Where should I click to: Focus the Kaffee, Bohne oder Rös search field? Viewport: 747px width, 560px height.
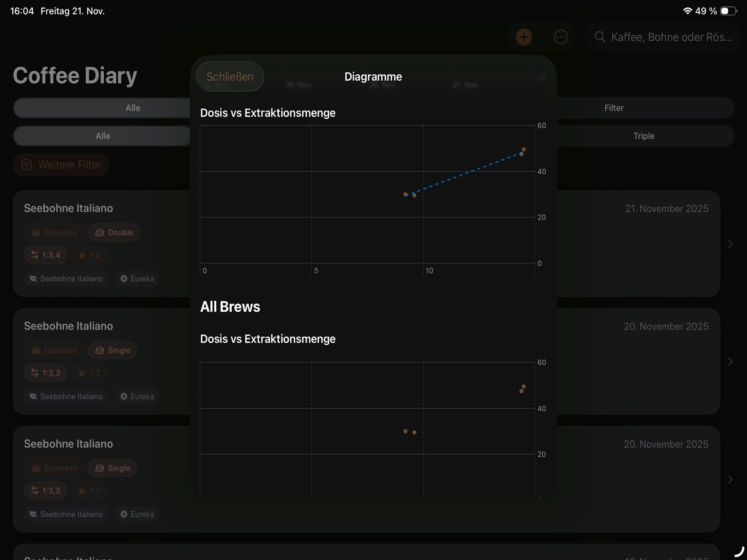tap(662, 37)
